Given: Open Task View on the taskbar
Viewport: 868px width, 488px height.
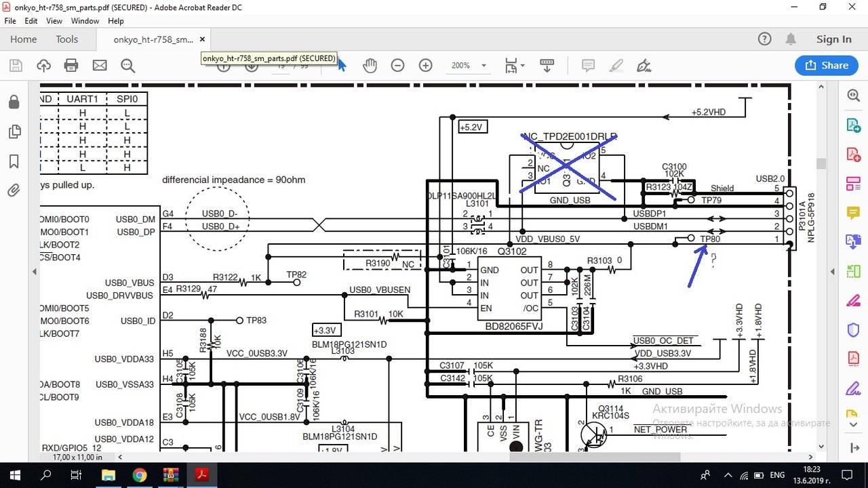Looking at the screenshot, I should click(77, 475).
